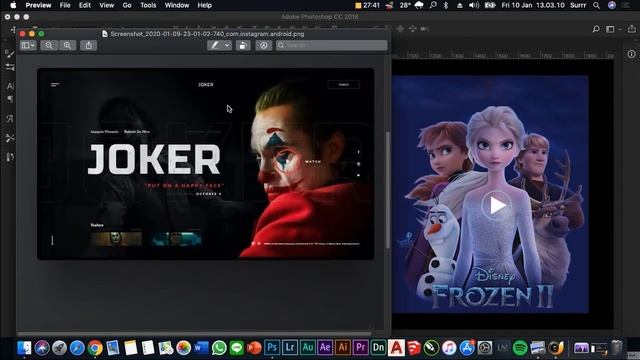Launch Safari from the Dock

(x=77, y=348)
